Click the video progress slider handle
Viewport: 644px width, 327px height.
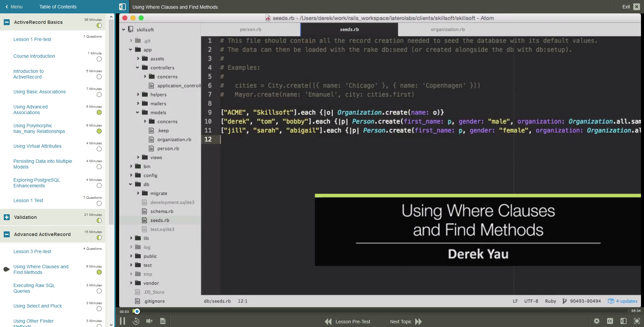point(137,311)
